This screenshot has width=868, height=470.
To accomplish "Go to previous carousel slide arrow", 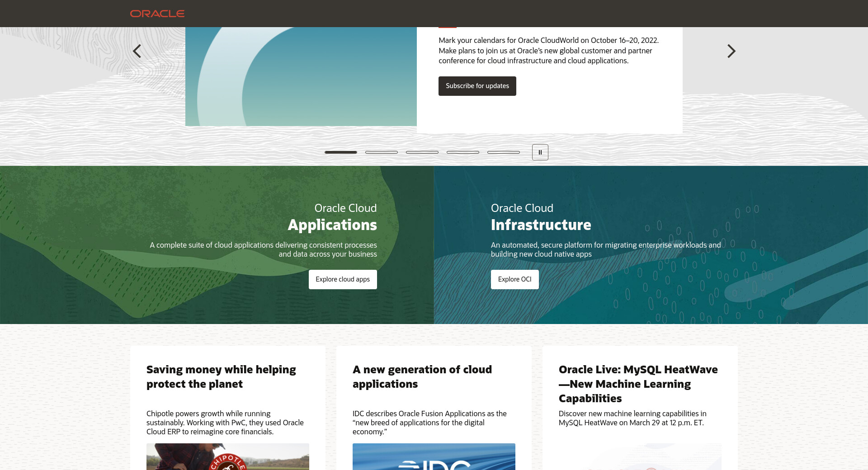I will coord(137,51).
